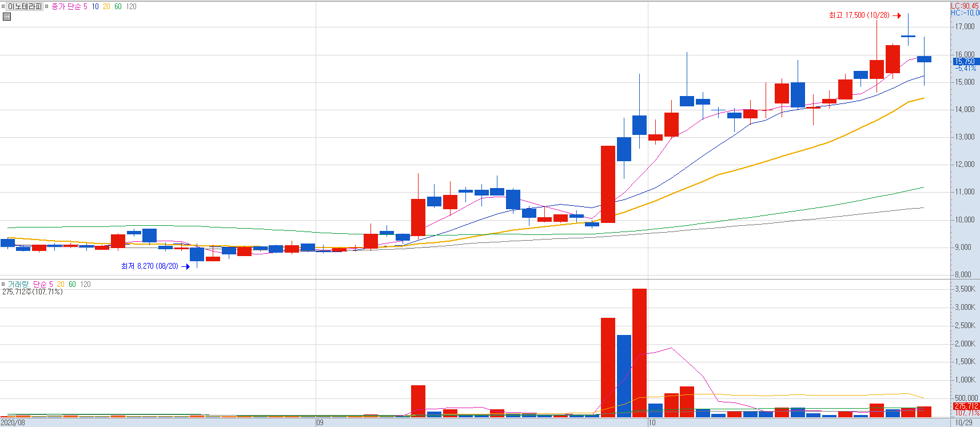Viewport: 980px width, 427px height.
Task: Click the 이노테라피 stock name button
Action: (x=25, y=7)
